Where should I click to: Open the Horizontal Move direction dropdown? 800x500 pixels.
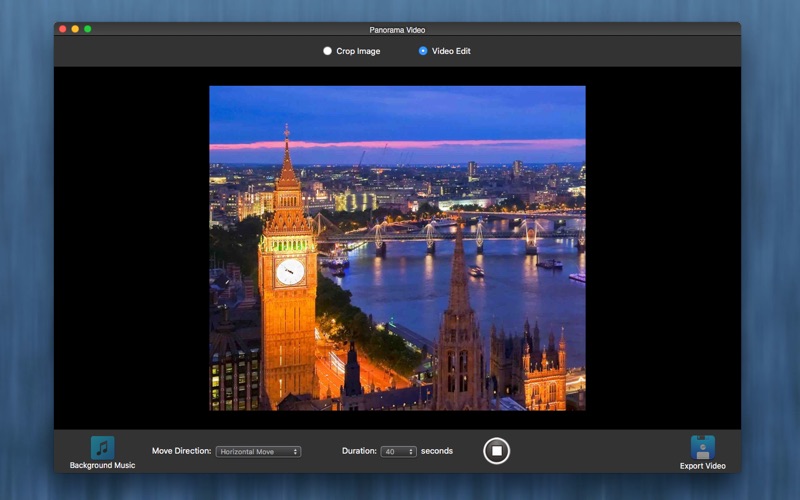(258, 452)
